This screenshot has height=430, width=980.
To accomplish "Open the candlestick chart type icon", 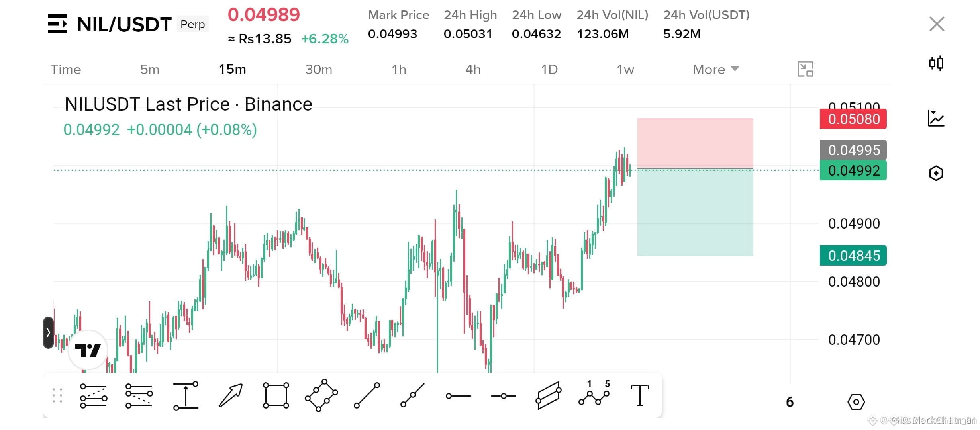I will pos(936,63).
